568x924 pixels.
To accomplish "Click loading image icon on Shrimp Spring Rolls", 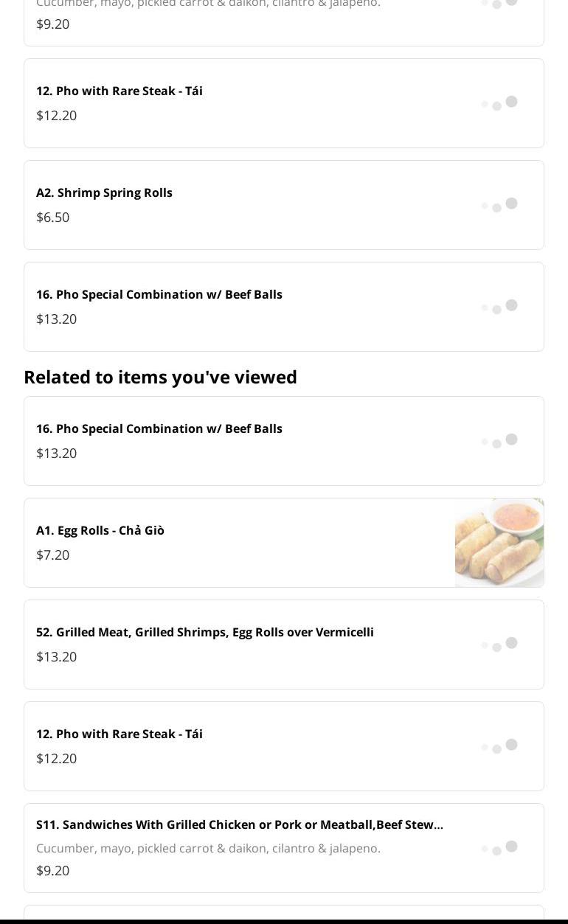I will [499, 205].
